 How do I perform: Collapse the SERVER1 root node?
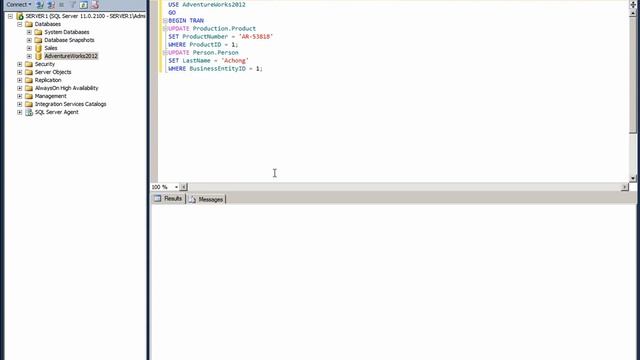(10, 16)
